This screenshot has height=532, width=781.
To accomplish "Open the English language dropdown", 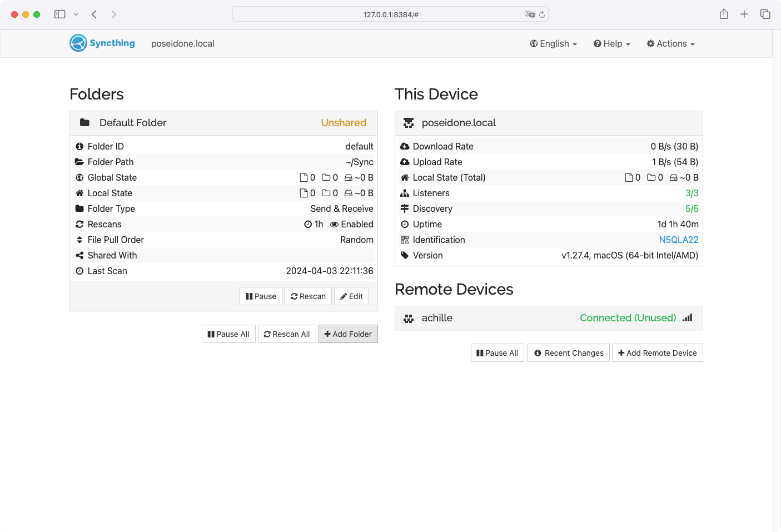I will (553, 44).
